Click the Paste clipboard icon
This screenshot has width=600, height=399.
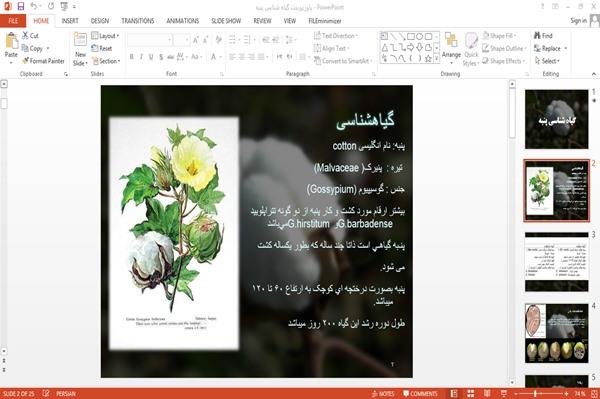click(11, 41)
